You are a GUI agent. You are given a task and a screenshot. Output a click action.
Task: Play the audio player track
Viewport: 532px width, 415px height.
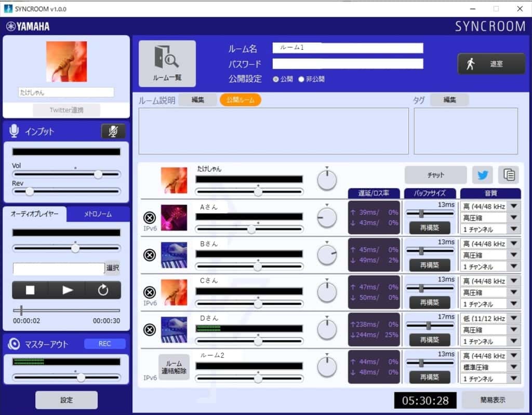point(67,290)
